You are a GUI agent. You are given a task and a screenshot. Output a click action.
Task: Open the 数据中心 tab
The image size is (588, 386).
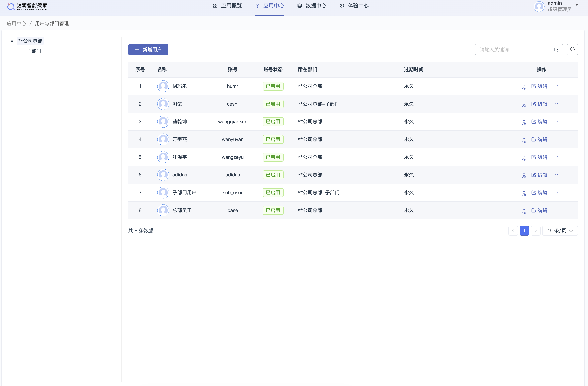(312, 6)
